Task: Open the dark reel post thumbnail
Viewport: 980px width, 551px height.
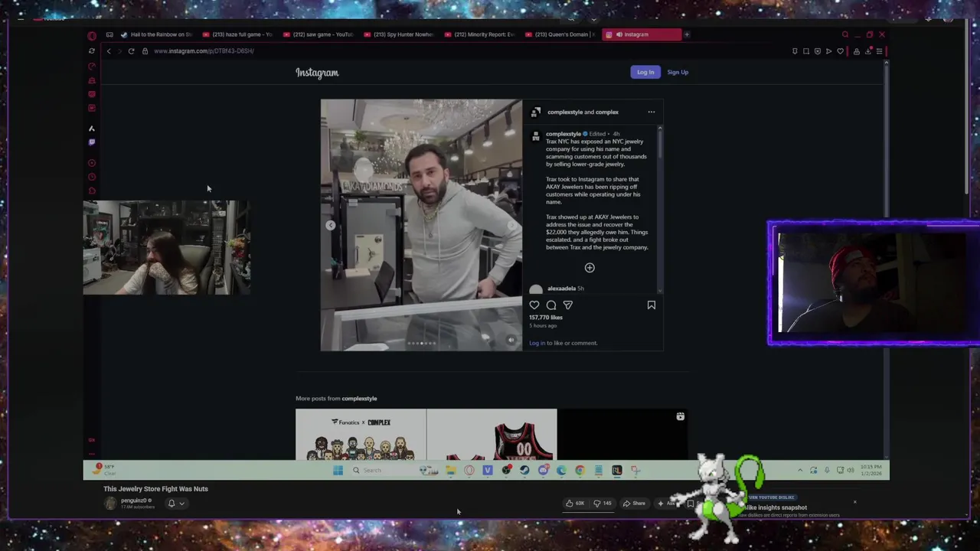Action: tap(622, 435)
